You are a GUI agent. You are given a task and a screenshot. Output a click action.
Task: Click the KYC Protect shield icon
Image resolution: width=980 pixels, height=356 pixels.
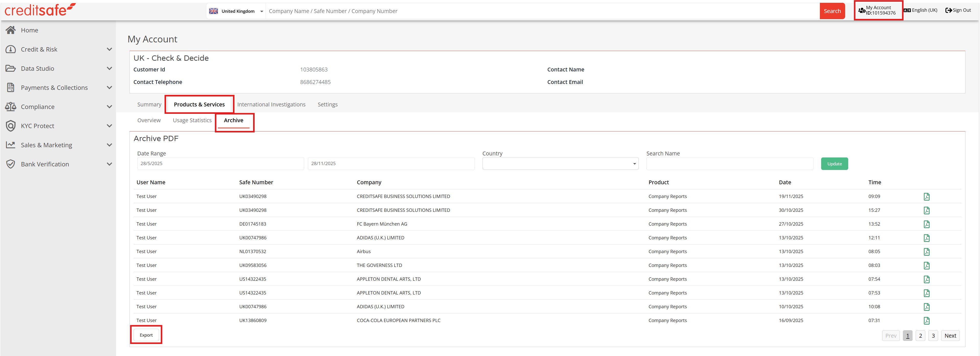pos(11,126)
